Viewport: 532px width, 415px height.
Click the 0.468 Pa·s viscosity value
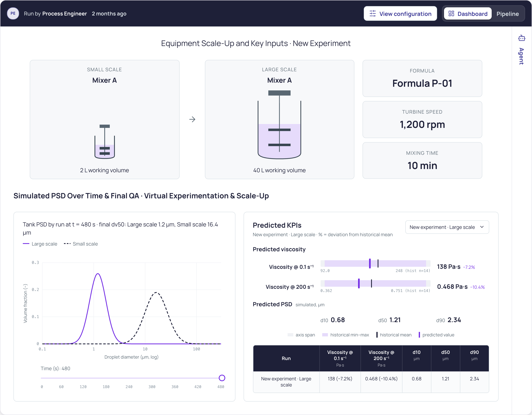click(x=452, y=287)
